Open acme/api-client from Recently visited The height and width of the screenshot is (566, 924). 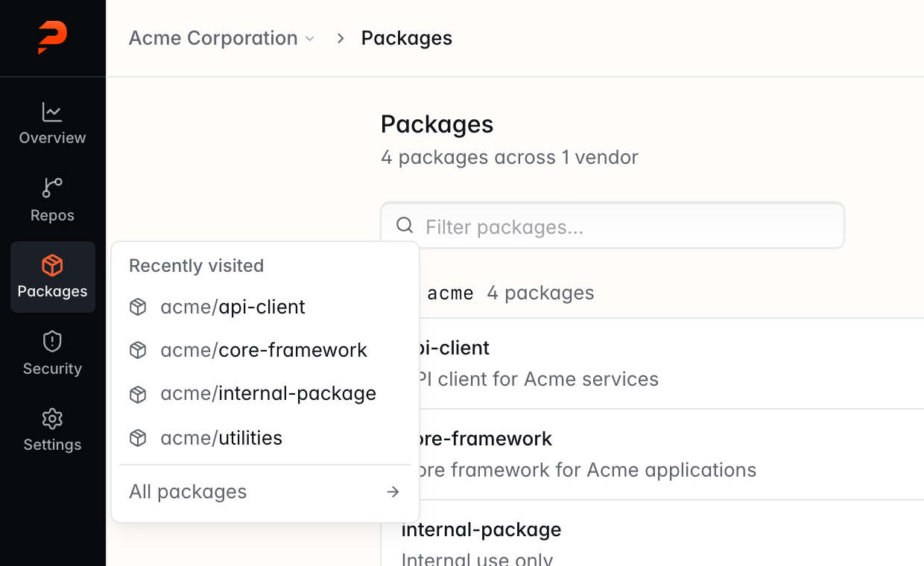point(265,307)
